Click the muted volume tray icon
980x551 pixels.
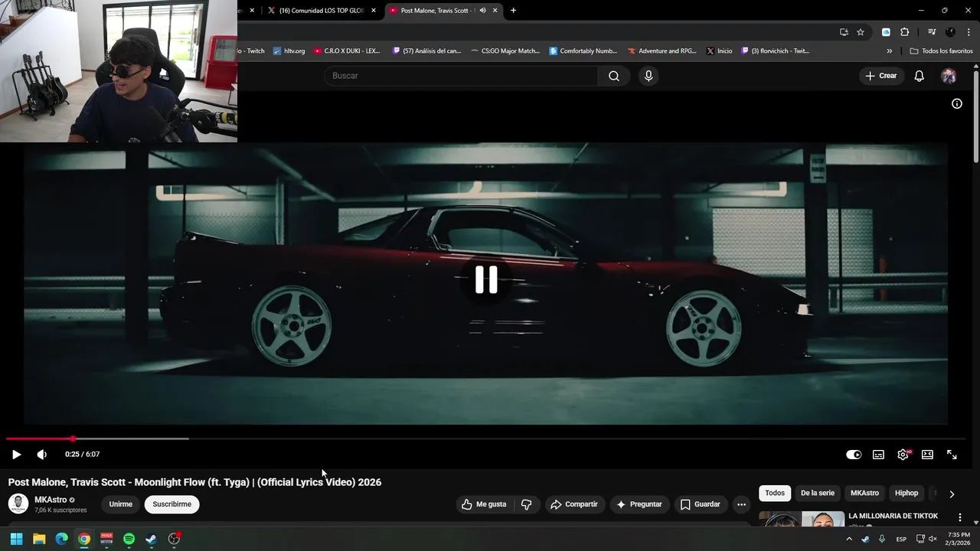point(932,539)
